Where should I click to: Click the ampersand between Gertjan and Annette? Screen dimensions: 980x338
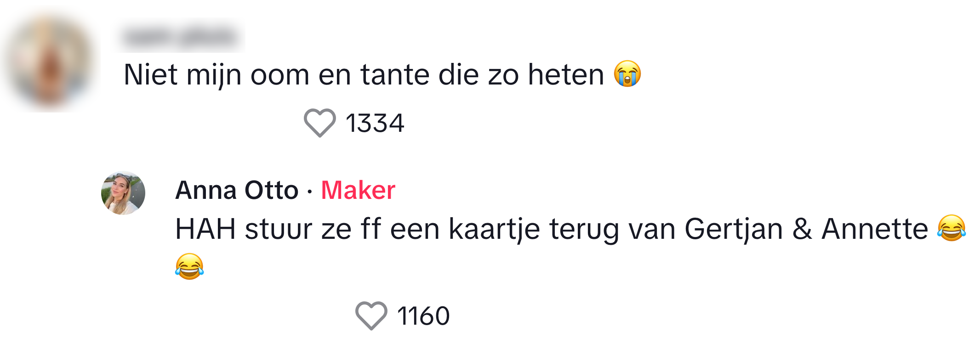(802, 229)
